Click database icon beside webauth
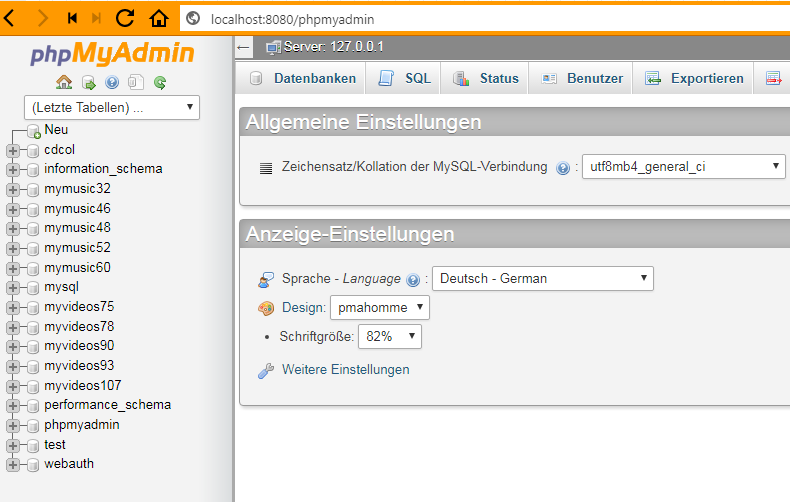Image resolution: width=790 pixels, height=502 pixels. click(33, 465)
